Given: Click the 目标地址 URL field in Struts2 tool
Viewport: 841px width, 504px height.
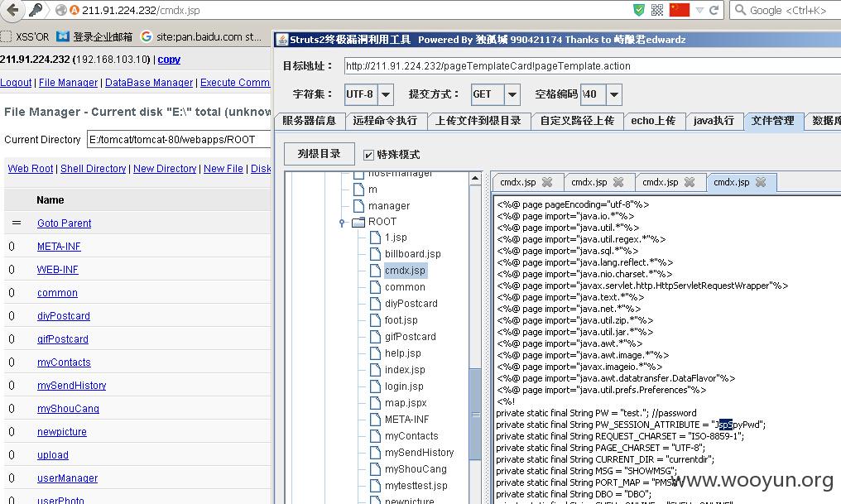Looking at the screenshot, I should (592, 66).
